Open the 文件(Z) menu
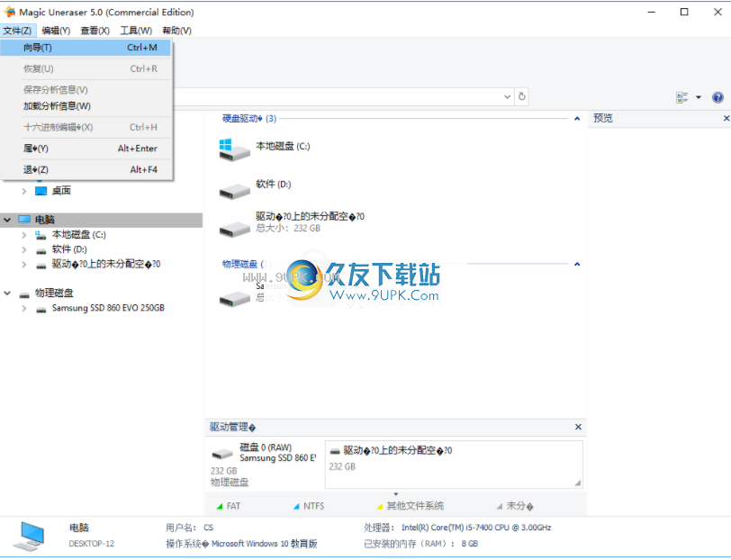This screenshot has height=560, width=731. pos(17,31)
